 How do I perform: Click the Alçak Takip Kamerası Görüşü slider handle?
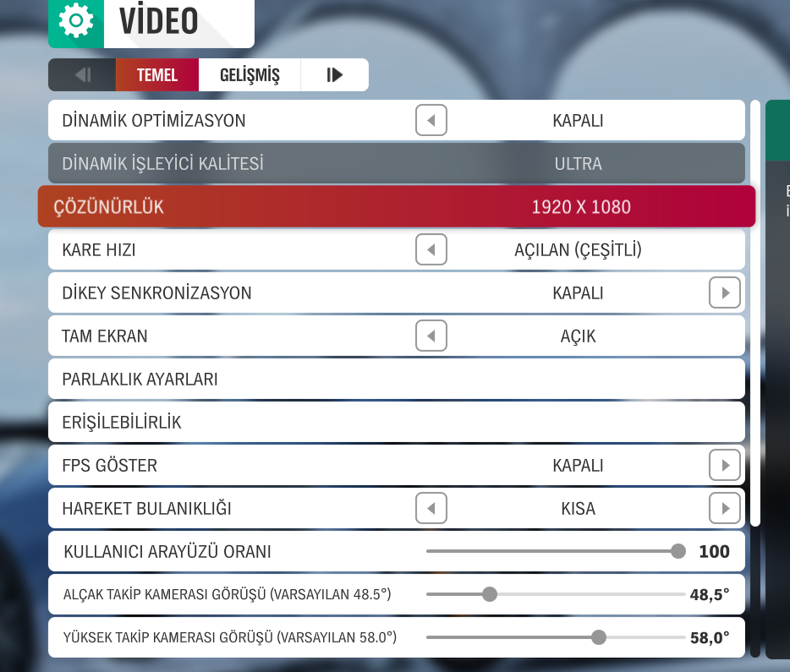(x=489, y=594)
